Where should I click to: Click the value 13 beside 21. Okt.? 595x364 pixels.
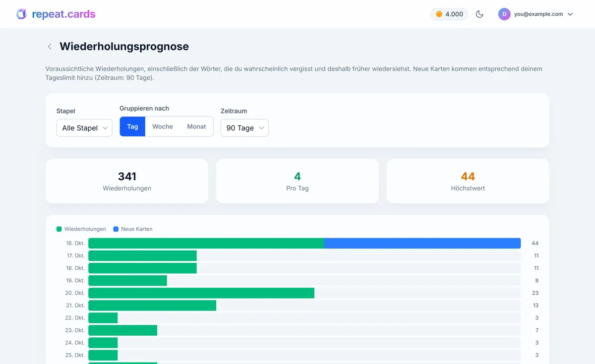point(535,305)
